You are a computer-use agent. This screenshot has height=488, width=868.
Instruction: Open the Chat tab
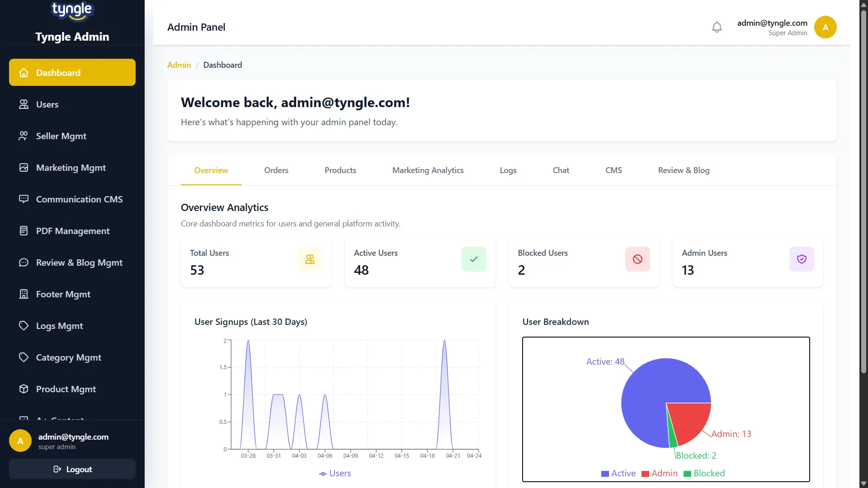561,170
